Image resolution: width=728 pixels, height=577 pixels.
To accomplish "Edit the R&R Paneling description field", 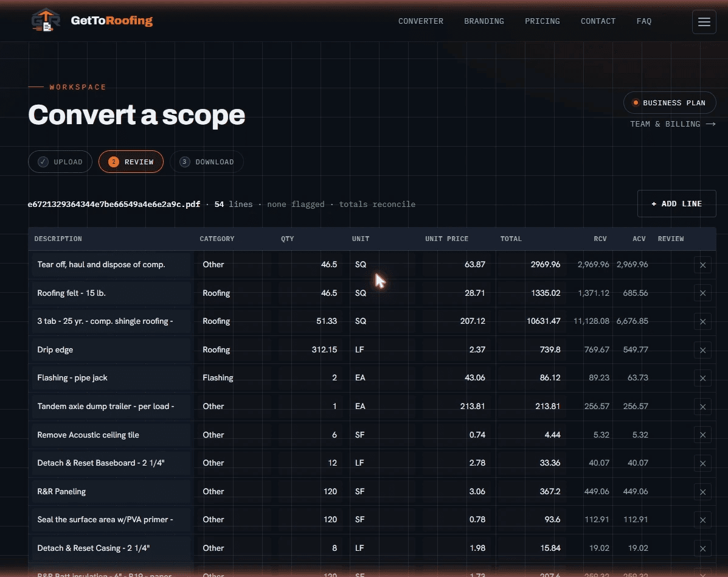I will tap(111, 491).
